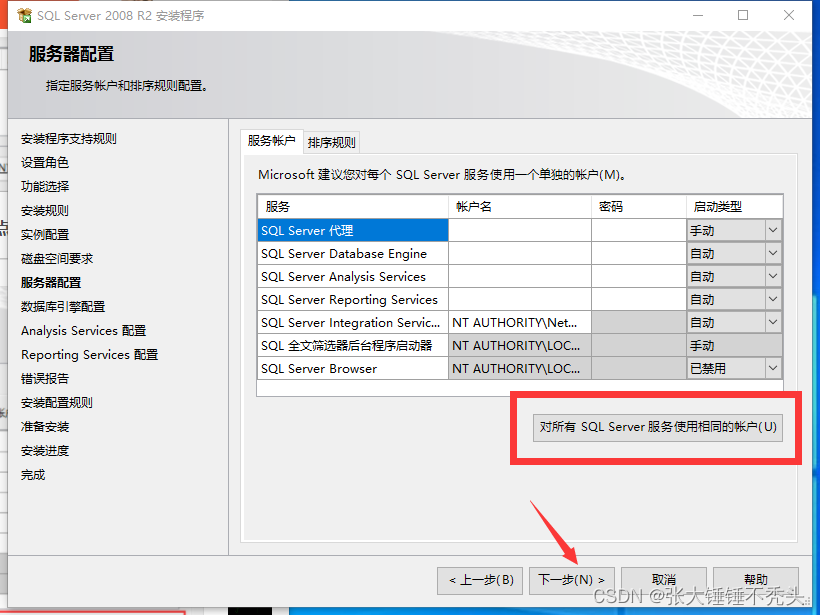Click 设置角色 step in sidebar

pyautogui.click(x=45, y=163)
